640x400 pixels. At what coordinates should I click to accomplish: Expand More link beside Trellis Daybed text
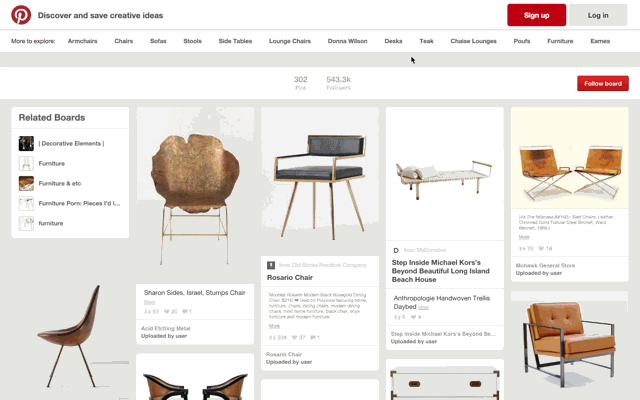pyautogui.click(x=423, y=307)
